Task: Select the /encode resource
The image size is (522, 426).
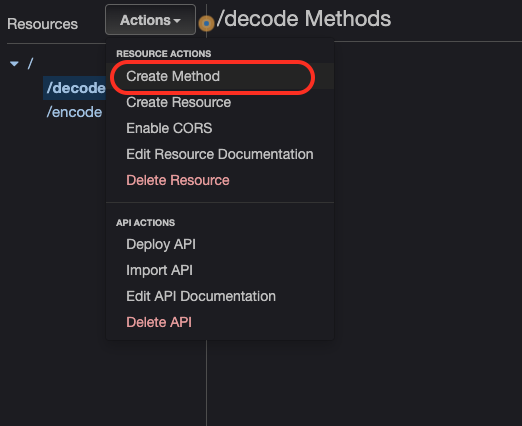Action: [x=74, y=112]
